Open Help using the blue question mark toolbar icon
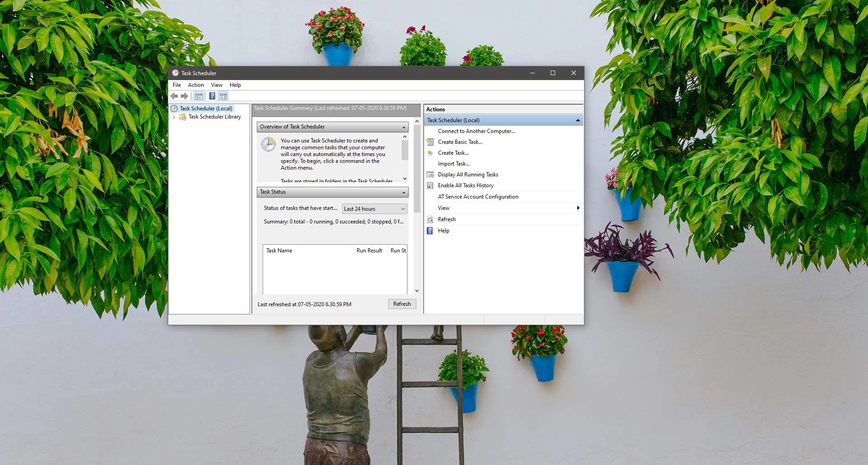 click(x=212, y=96)
